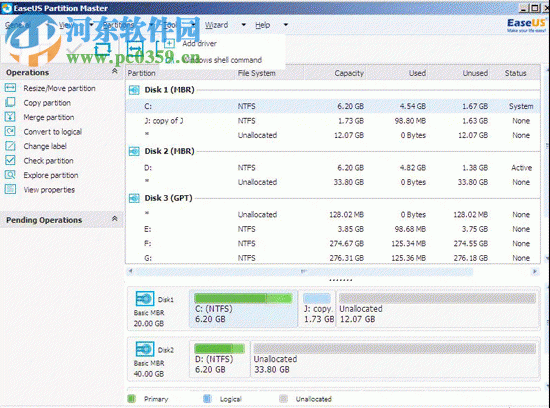This screenshot has height=408, width=550.
Task: Select the Disk2 Basic MBR drive icon in disk map
Action: [x=145, y=349]
